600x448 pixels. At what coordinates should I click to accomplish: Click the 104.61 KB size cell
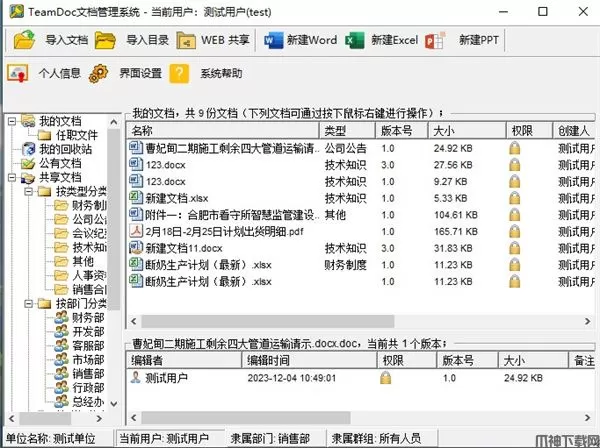[x=456, y=215]
